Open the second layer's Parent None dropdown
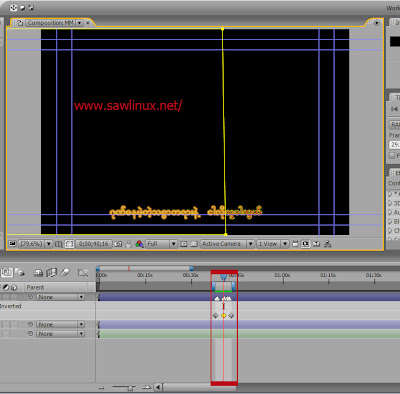Screen dimensions: 400x394 (x=60, y=324)
